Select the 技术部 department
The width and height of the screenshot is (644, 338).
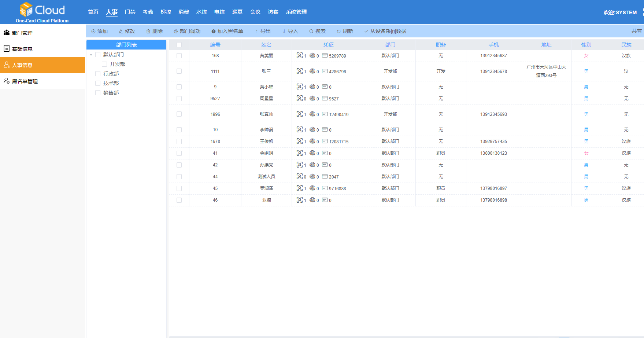click(111, 83)
